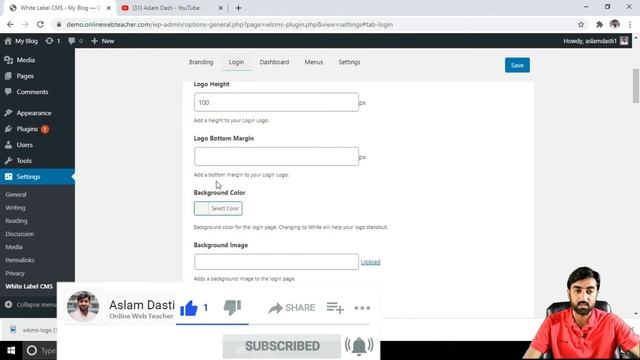Open General settings submenu item
This screenshot has height=360, width=640.
[x=16, y=195]
